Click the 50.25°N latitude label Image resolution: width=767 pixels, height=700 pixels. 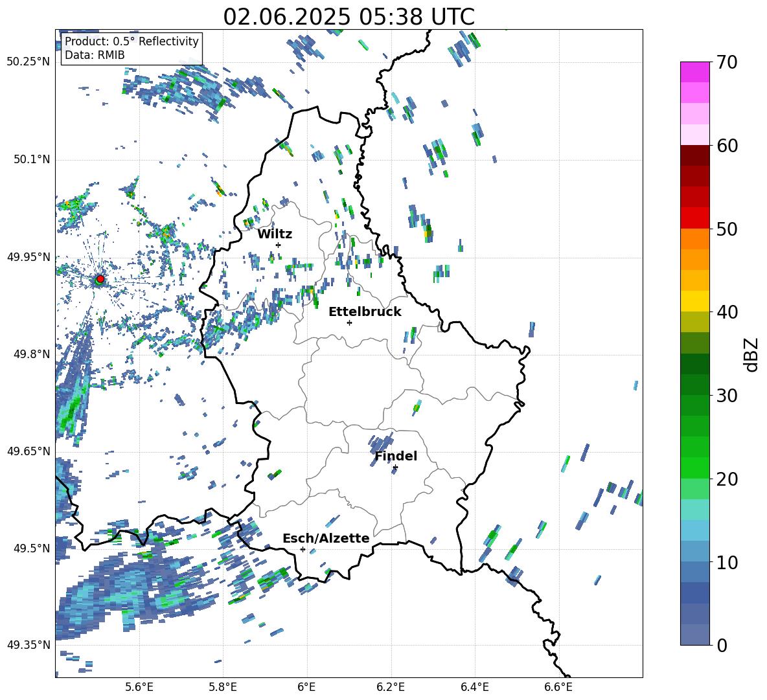[x=29, y=62]
